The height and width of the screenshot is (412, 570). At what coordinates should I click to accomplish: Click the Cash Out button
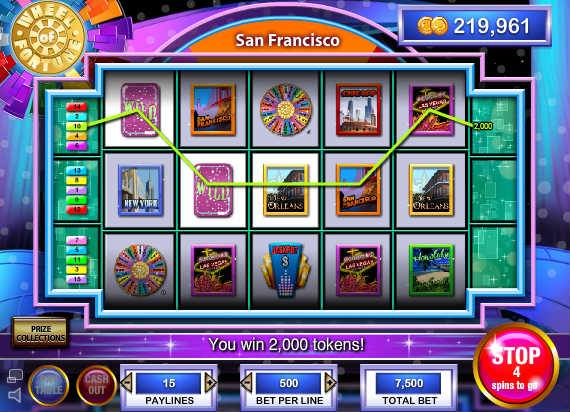point(96,385)
